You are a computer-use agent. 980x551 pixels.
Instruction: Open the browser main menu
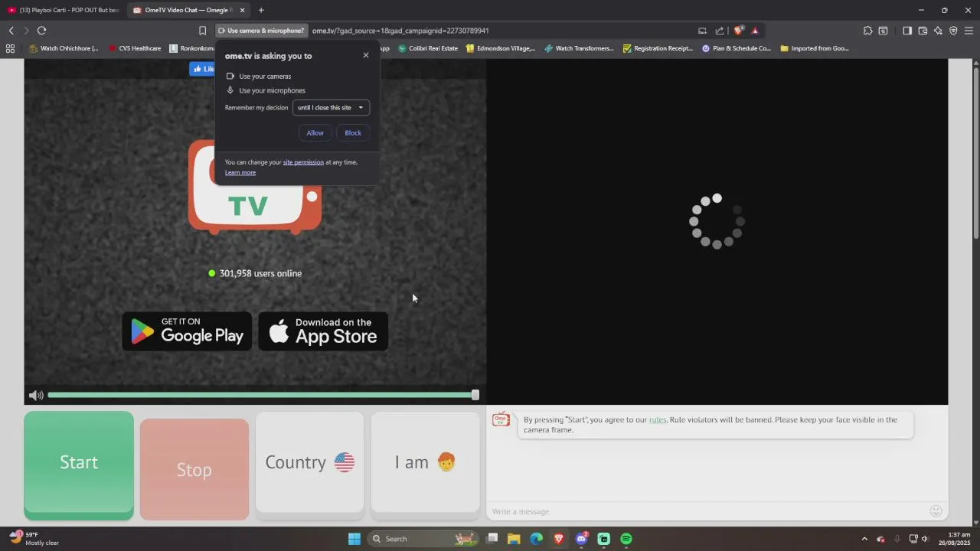pos(969,31)
